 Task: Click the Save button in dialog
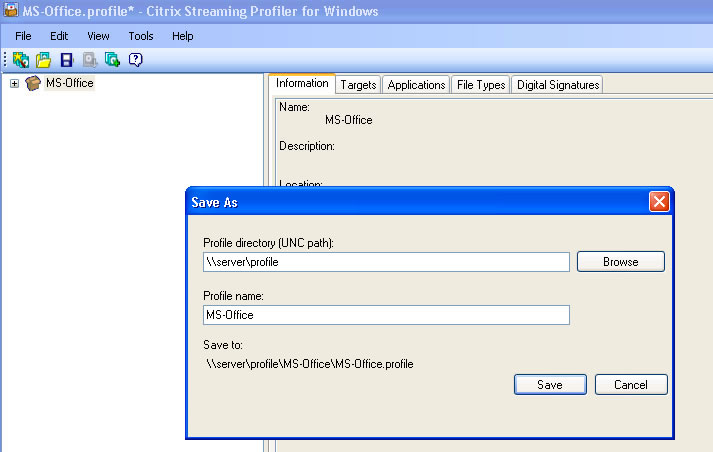(x=550, y=385)
